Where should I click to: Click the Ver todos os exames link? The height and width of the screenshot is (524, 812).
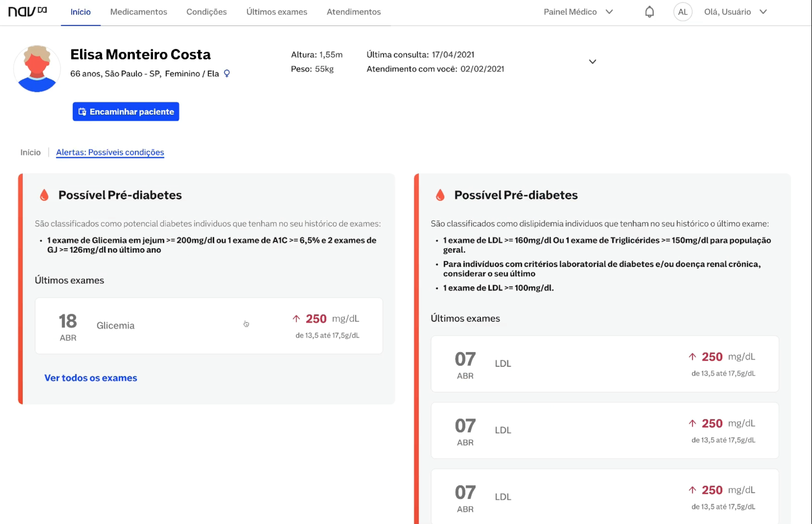coord(91,378)
